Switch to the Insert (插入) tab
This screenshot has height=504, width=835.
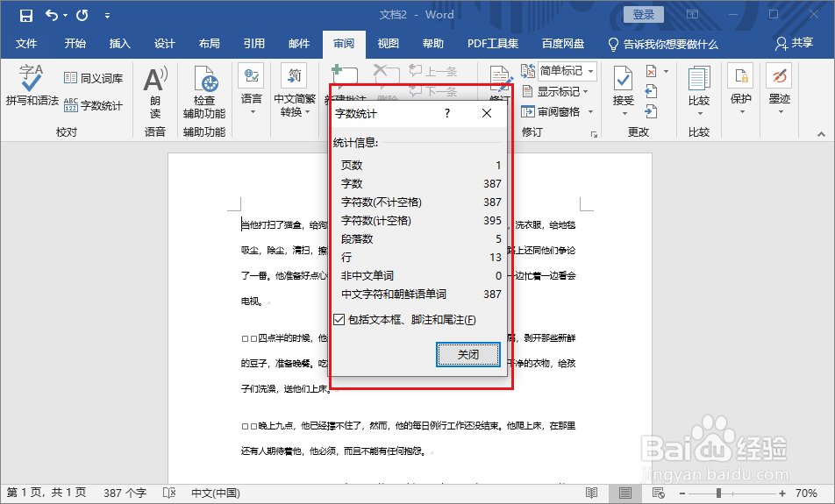pos(120,44)
